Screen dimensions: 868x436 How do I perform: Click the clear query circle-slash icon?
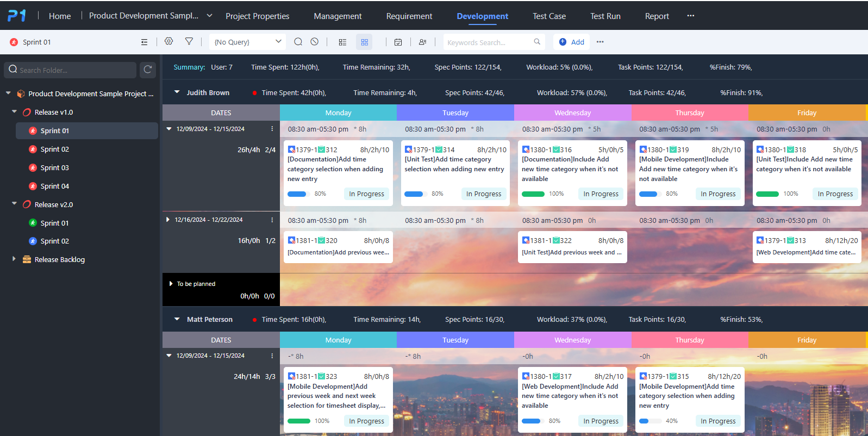coord(315,42)
